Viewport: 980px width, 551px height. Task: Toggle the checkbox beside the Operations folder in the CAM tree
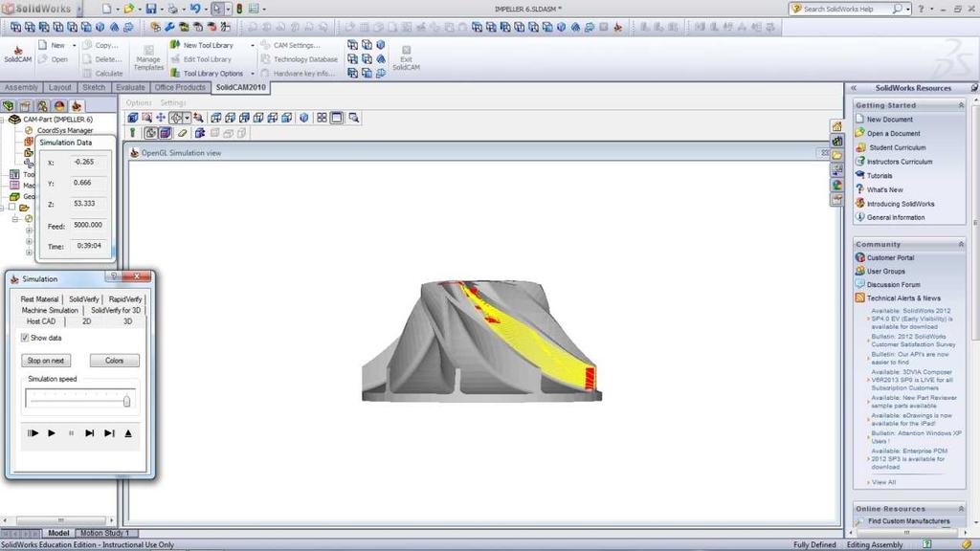click(x=11, y=208)
